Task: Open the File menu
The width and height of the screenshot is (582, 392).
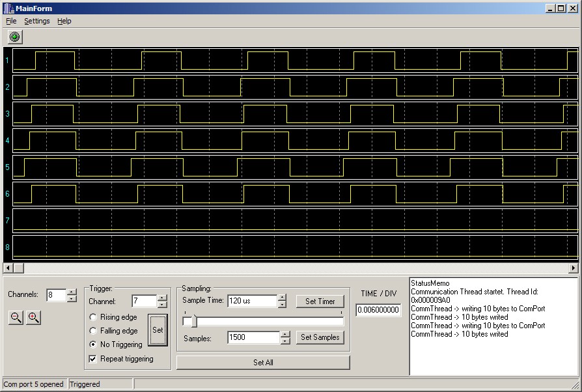Action: pos(11,21)
